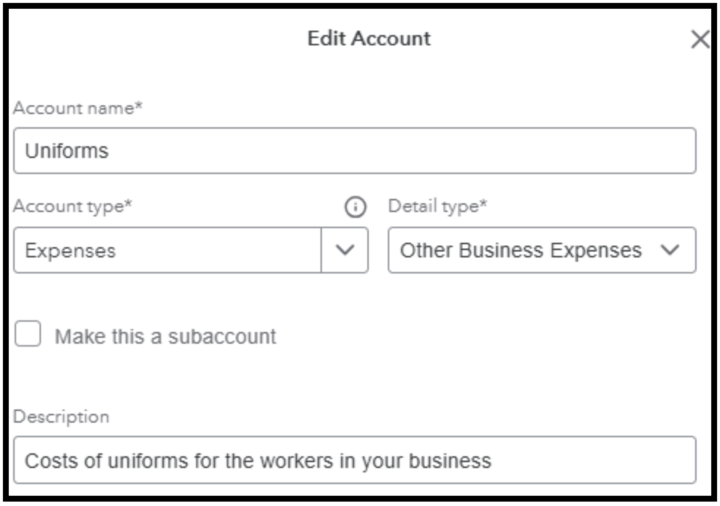Click the Other Business Expenses detail field
The height and width of the screenshot is (506, 720).
click(x=522, y=250)
